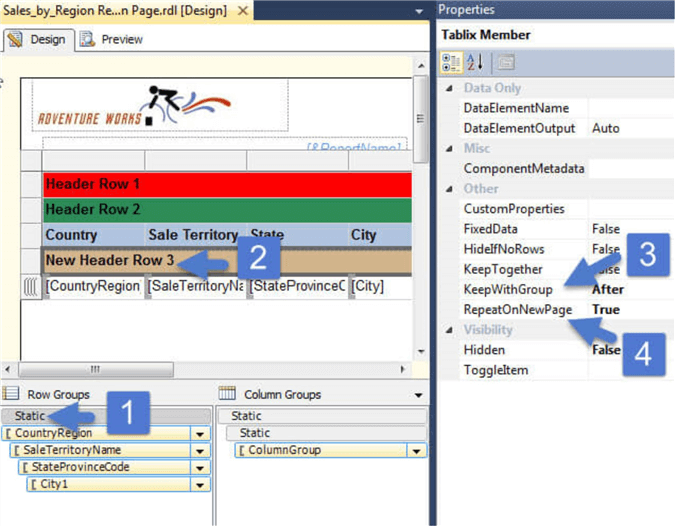Screen dimensions: 675x526
Task: Select the [CountryRegion] data cell
Action: tap(93, 287)
